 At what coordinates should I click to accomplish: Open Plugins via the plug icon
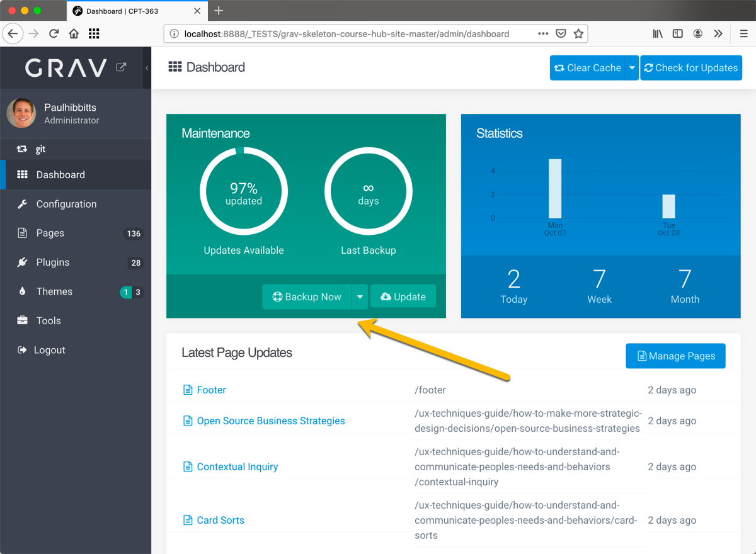coord(21,263)
